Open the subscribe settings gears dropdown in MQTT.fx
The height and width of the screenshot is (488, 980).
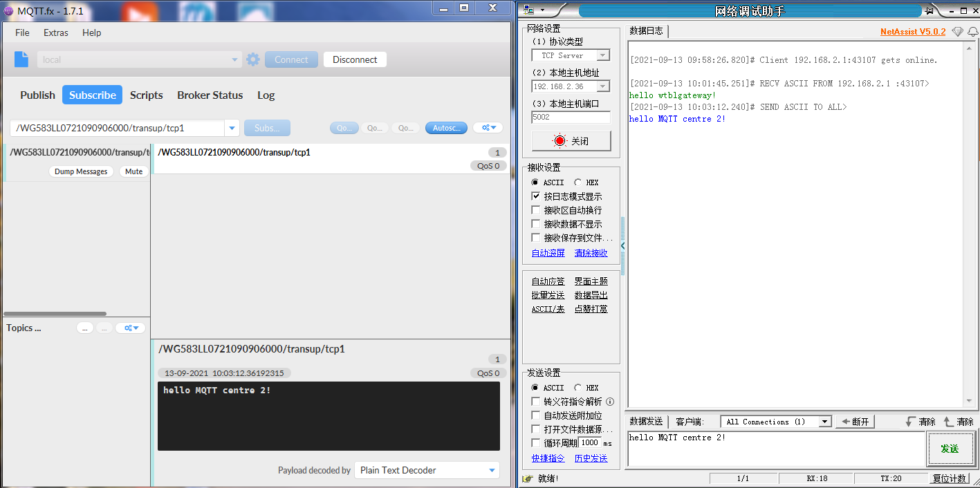[x=488, y=128]
